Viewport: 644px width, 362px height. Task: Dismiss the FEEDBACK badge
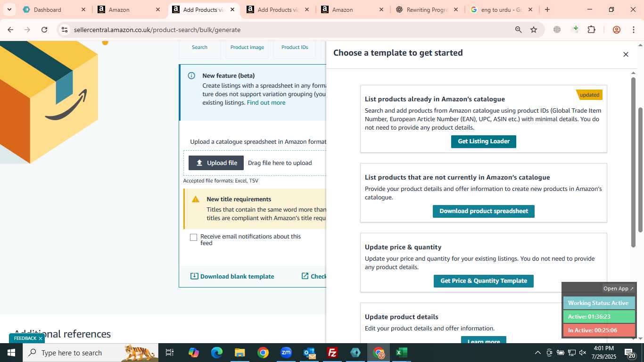[x=41, y=338]
